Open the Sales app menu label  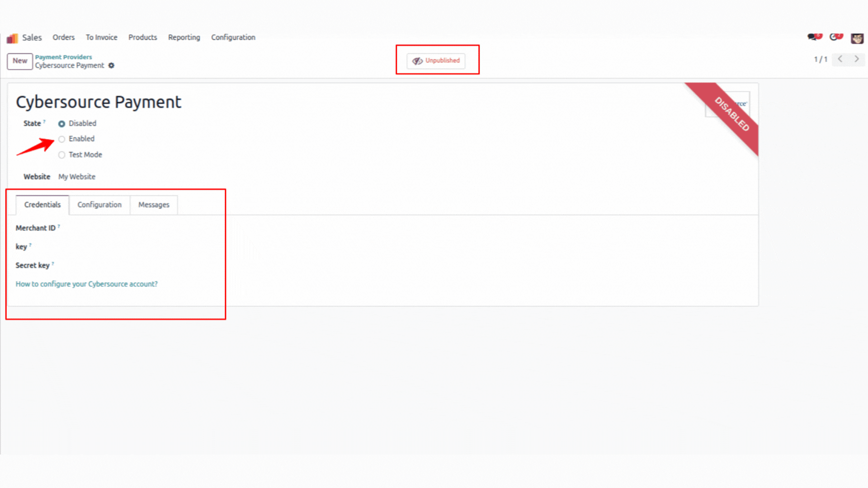coord(32,38)
